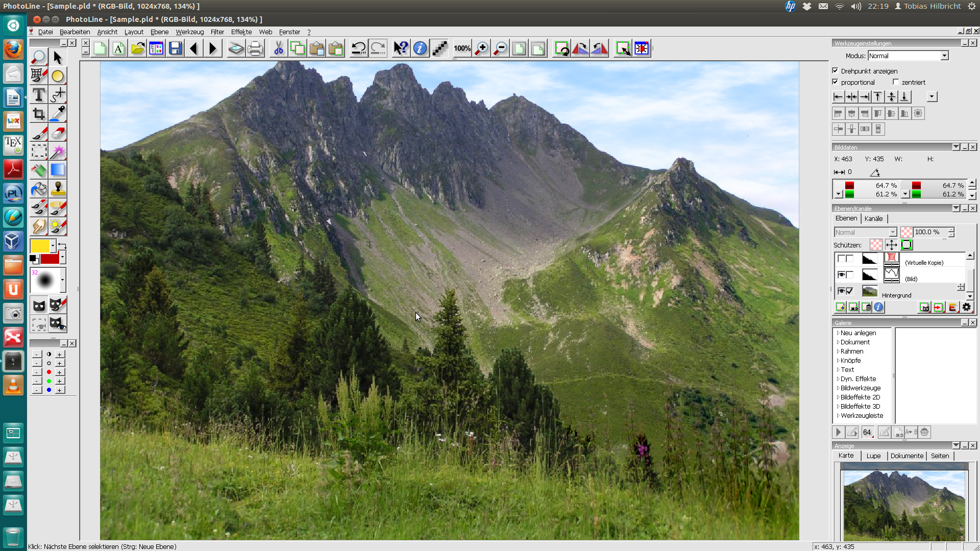
Task: Click the Save disk icon
Action: (175, 49)
